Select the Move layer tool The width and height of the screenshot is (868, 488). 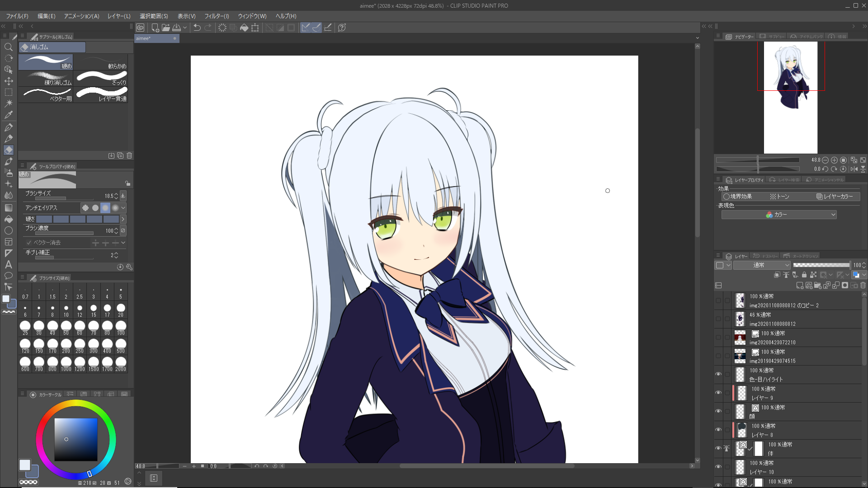click(x=8, y=81)
